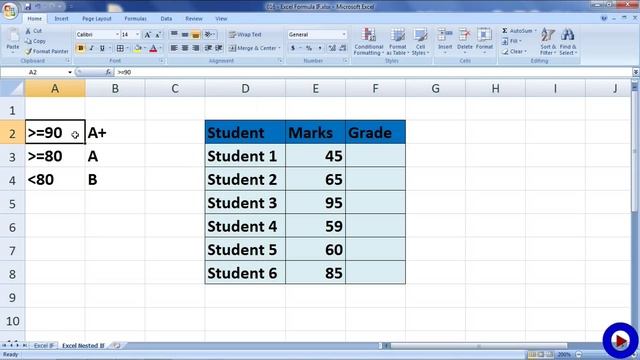
Task: Open the Font dialog launcher
Action: coord(162,61)
